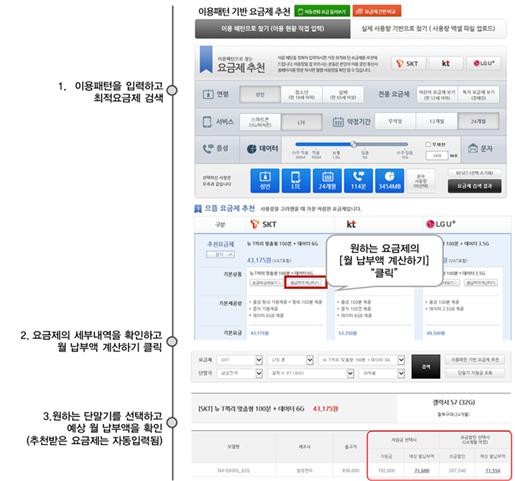Click the blue icon beside the recommendation heading
Screen dimensions: 515x481
[x=198, y=209]
